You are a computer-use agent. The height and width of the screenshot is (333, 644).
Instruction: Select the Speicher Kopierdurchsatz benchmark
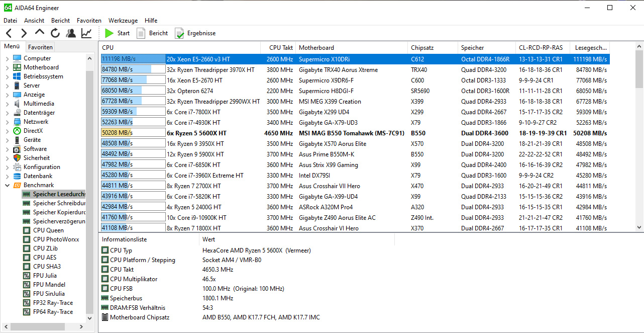coord(59,212)
